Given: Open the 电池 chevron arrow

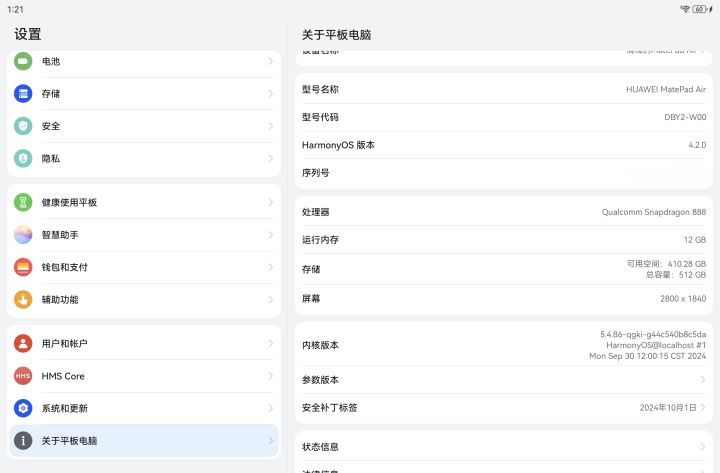Looking at the screenshot, I should point(270,61).
